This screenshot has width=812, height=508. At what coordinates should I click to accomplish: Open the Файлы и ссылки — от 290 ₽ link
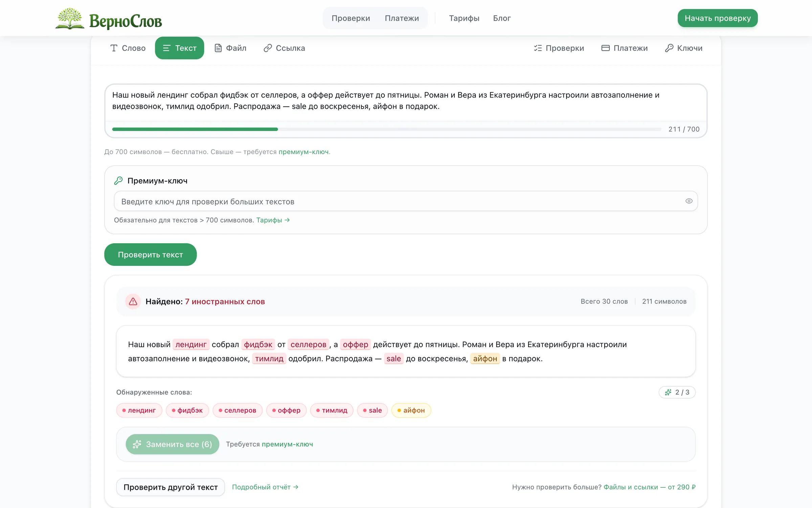pyautogui.click(x=650, y=487)
